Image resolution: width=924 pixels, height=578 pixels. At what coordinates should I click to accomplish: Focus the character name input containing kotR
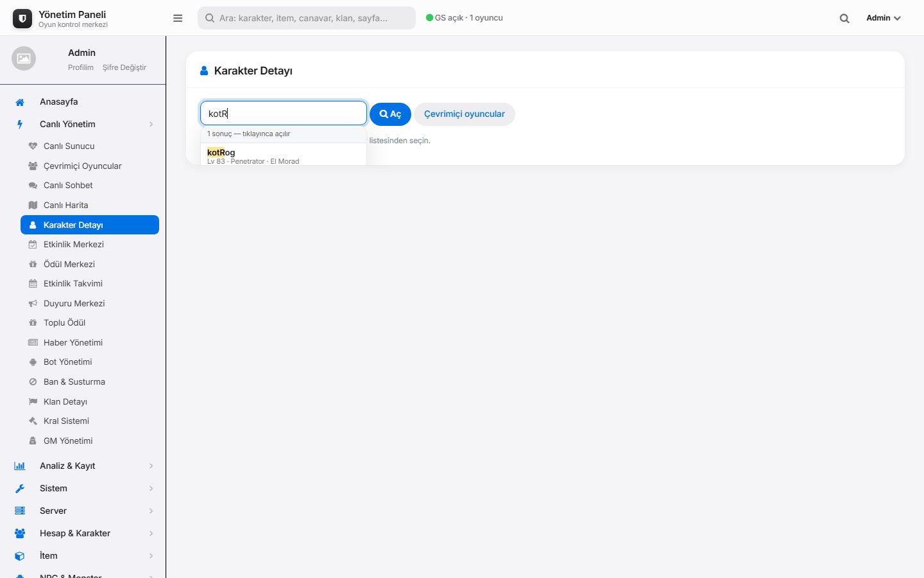284,113
